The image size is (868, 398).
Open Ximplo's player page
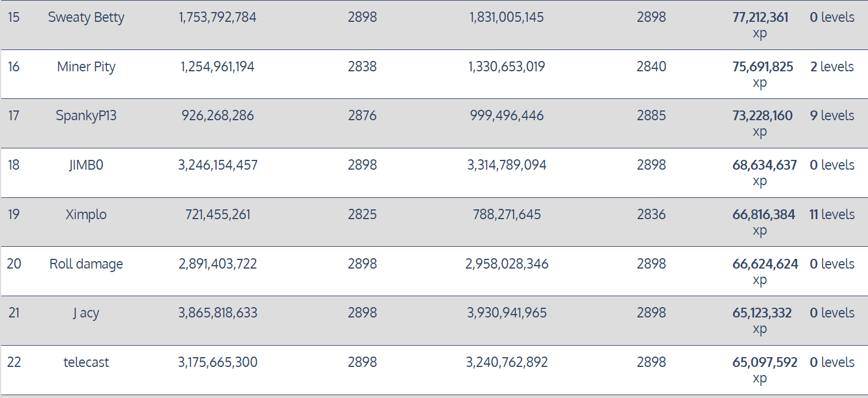pos(86,215)
